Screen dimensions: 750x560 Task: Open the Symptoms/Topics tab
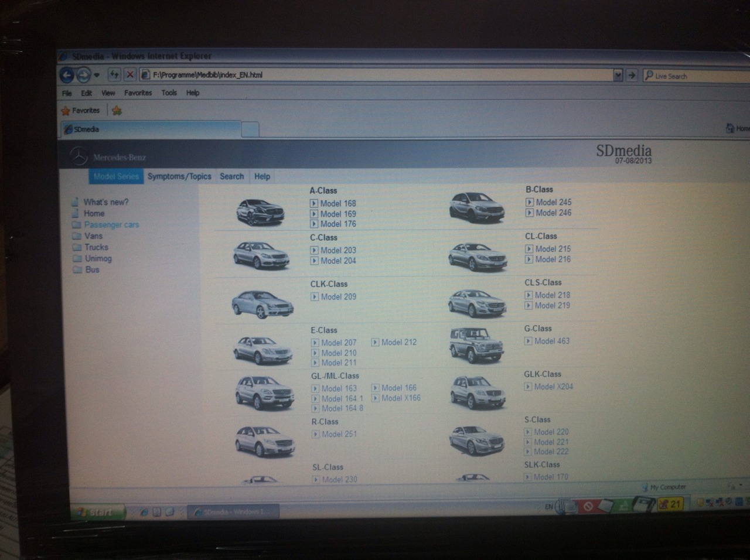(179, 176)
